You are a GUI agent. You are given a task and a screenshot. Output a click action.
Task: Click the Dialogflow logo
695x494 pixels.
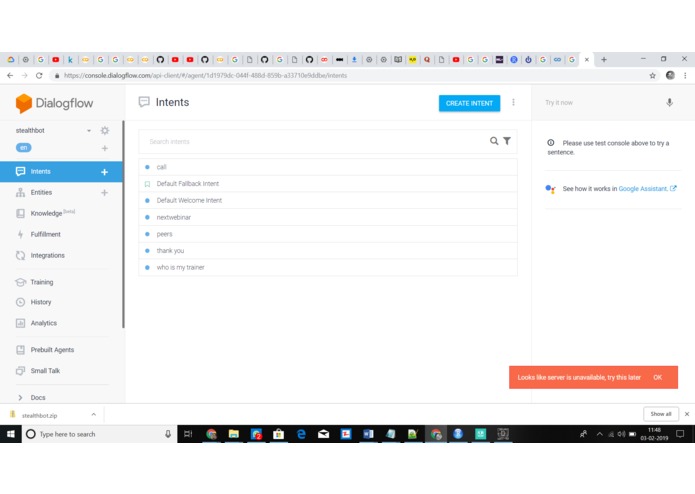coord(54,103)
